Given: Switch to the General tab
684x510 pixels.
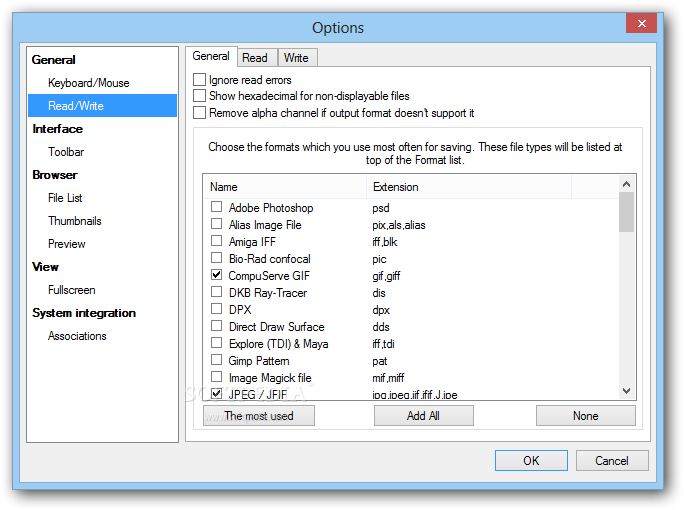Looking at the screenshot, I should pos(211,56).
